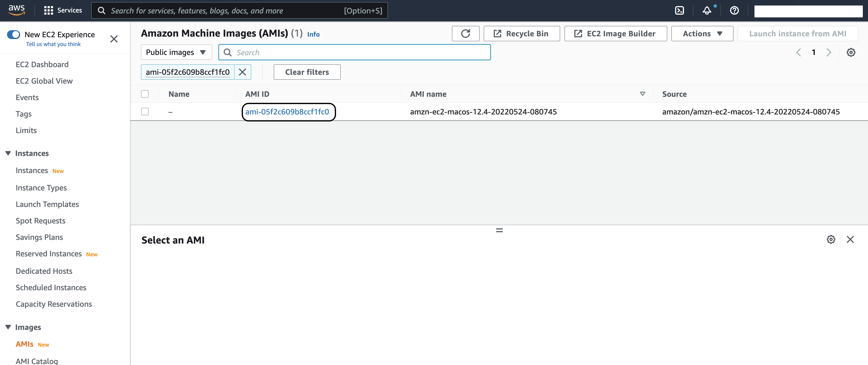
Task: Open Launch Templates
Action: (47, 204)
